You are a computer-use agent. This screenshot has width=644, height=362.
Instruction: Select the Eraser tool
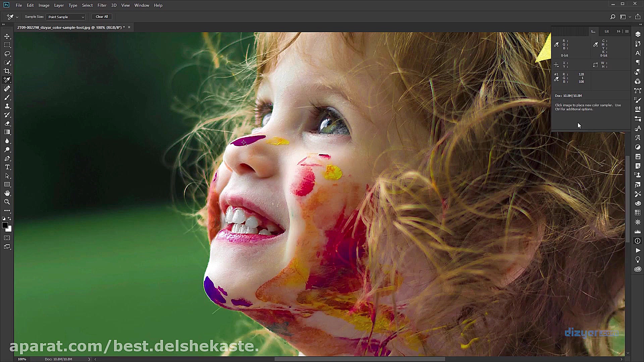click(7, 124)
